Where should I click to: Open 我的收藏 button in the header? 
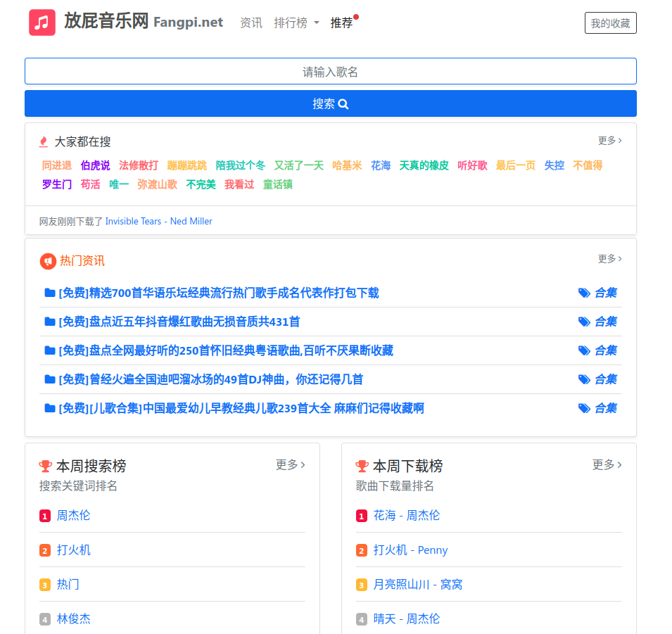[x=610, y=23]
